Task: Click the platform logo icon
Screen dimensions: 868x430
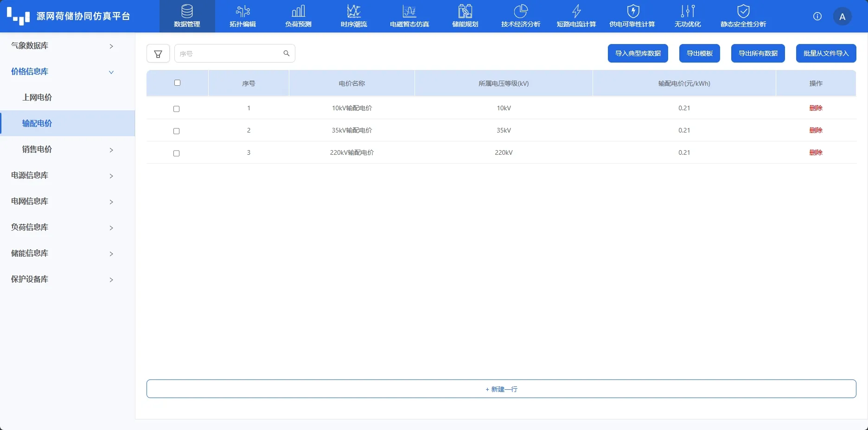Action: [x=19, y=16]
